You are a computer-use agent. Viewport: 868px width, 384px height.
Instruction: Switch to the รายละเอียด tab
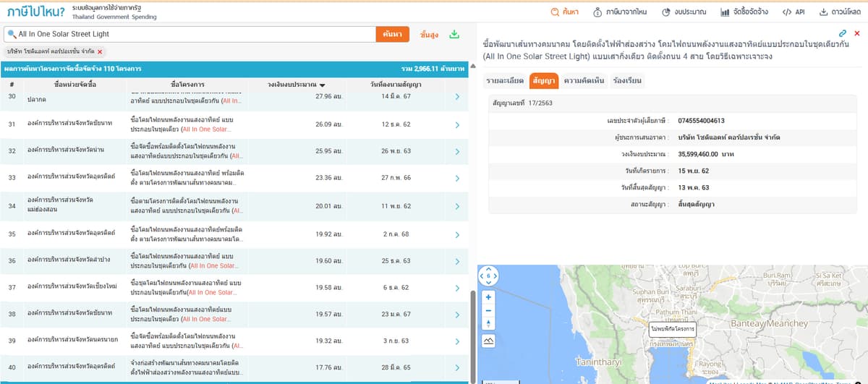(506, 80)
